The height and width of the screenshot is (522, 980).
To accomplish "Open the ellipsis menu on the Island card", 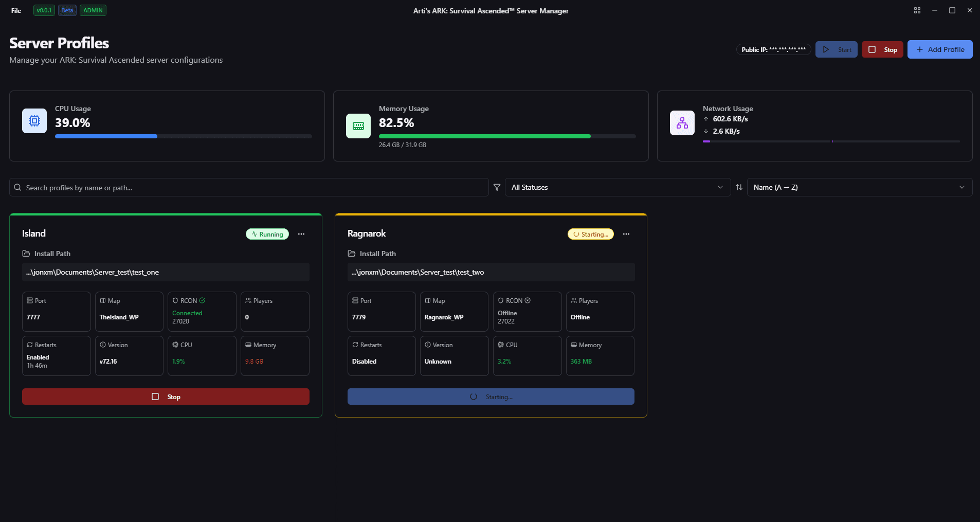I will pos(301,234).
